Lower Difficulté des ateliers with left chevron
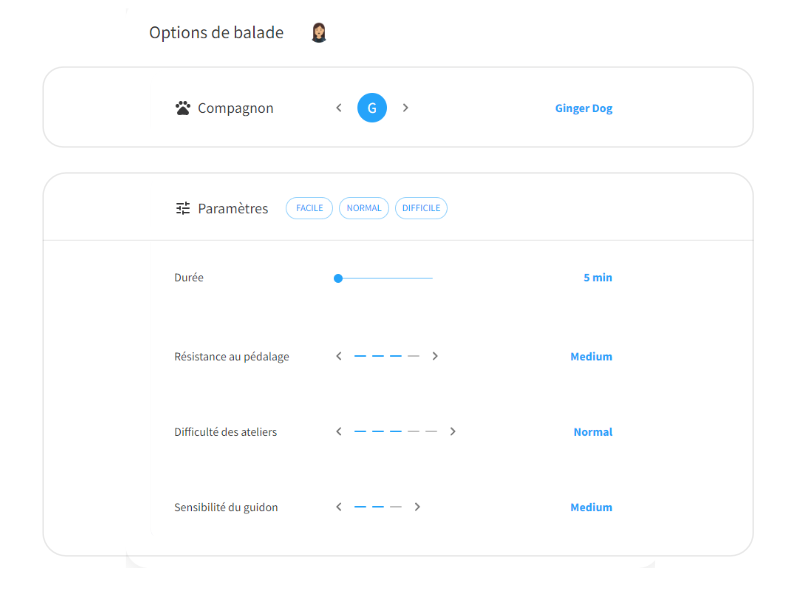This screenshot has width=800, height=600. coord(339,432)
